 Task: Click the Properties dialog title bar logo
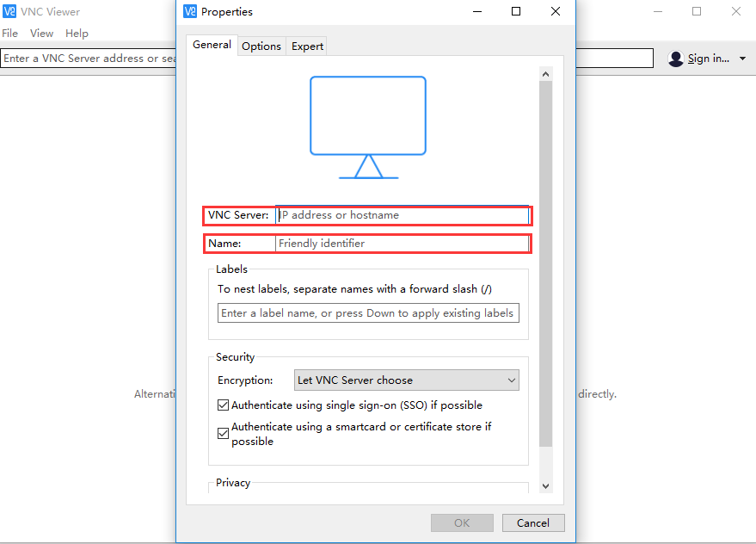(x=191, y=11)
